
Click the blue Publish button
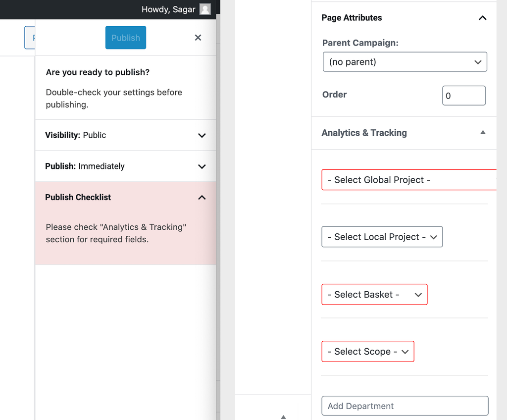click(125, 38)
